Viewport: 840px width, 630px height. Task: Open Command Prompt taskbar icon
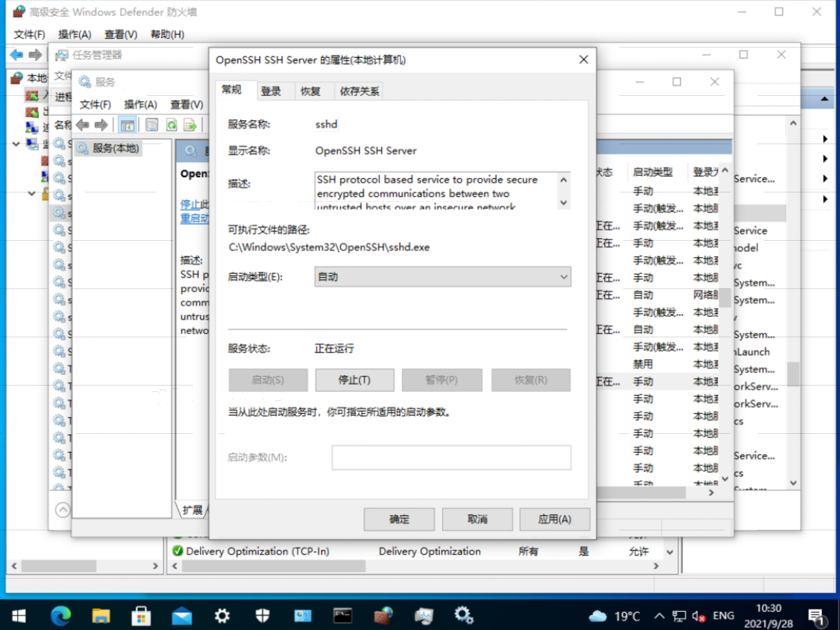pyautogui.click(x=342, y=616)
